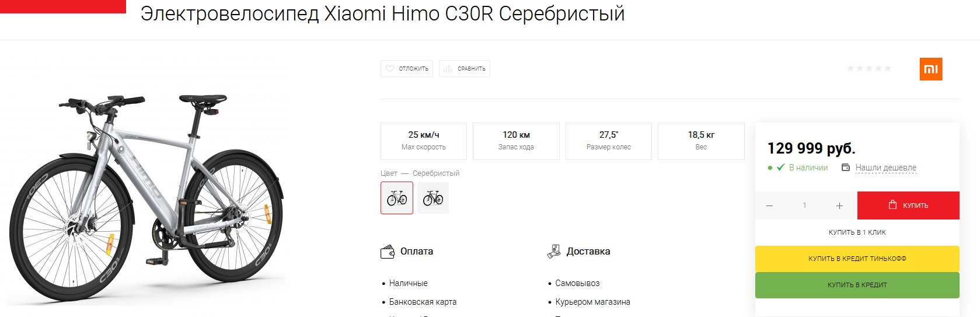This screenshot has width=980, height=317.
Task: Open the Нашли дешевле link
Action: point(886,168)
